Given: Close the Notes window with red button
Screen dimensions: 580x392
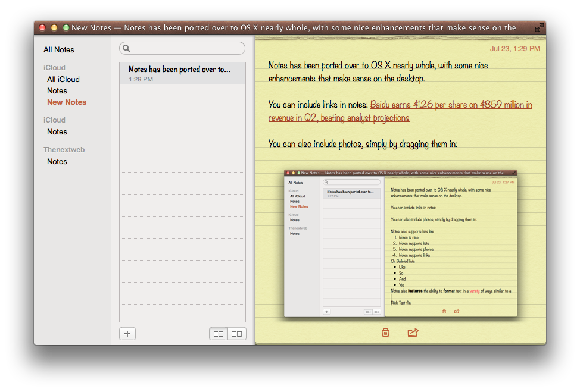Looking at the screenshot, I should pyautogui.click(x=42, y=28).
